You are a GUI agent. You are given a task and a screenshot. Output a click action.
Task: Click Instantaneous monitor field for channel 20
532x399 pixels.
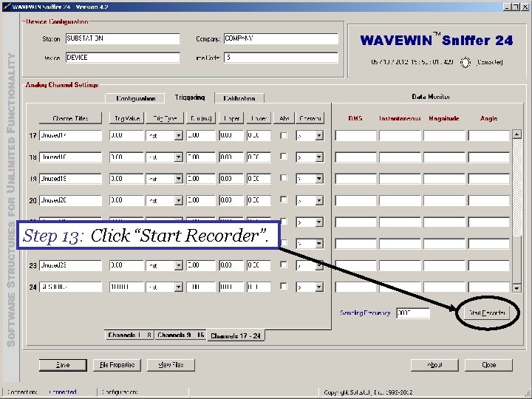400,200
